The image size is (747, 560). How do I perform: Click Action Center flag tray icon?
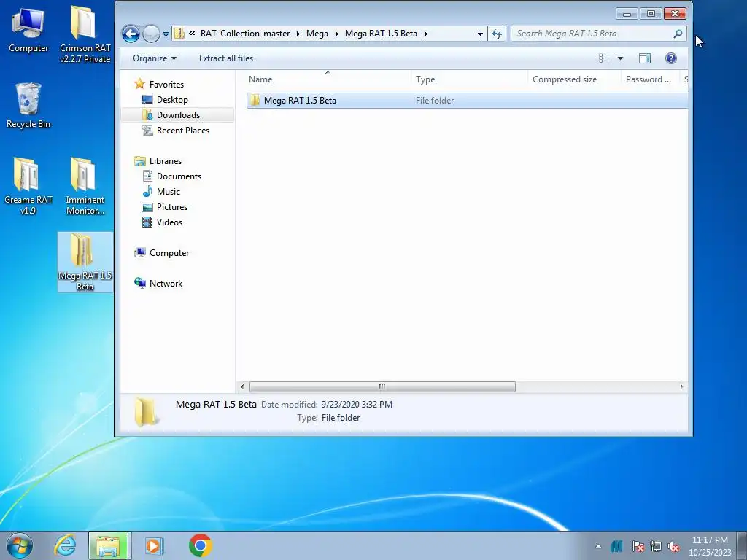coord(638,546)
